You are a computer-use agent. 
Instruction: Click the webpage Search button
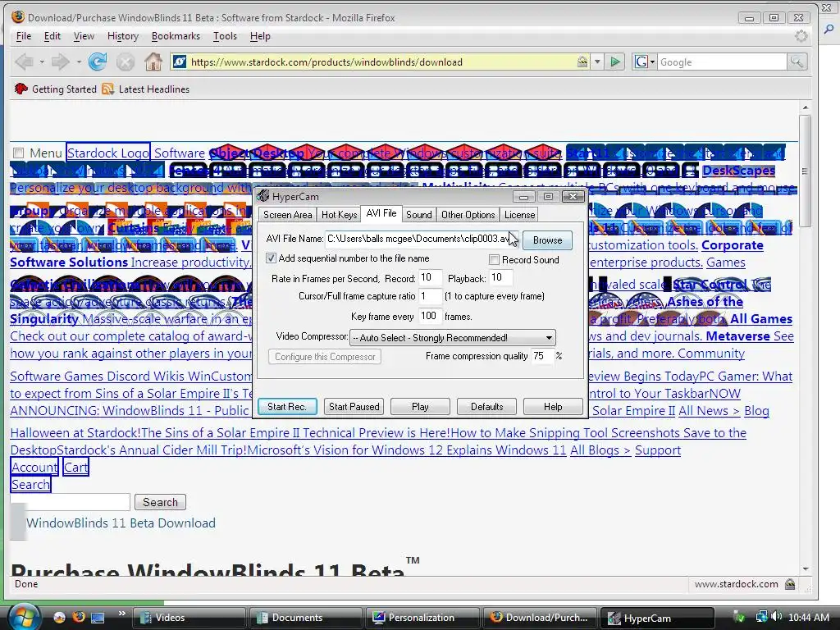pos(160,502)
